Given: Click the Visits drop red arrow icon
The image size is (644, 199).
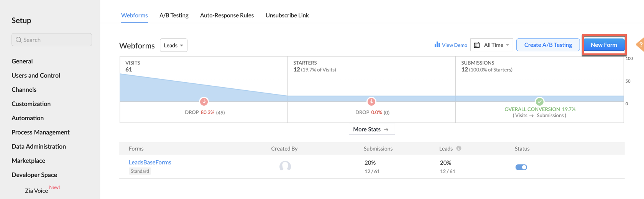Looking at the screenshot, I should click(204, 101).
